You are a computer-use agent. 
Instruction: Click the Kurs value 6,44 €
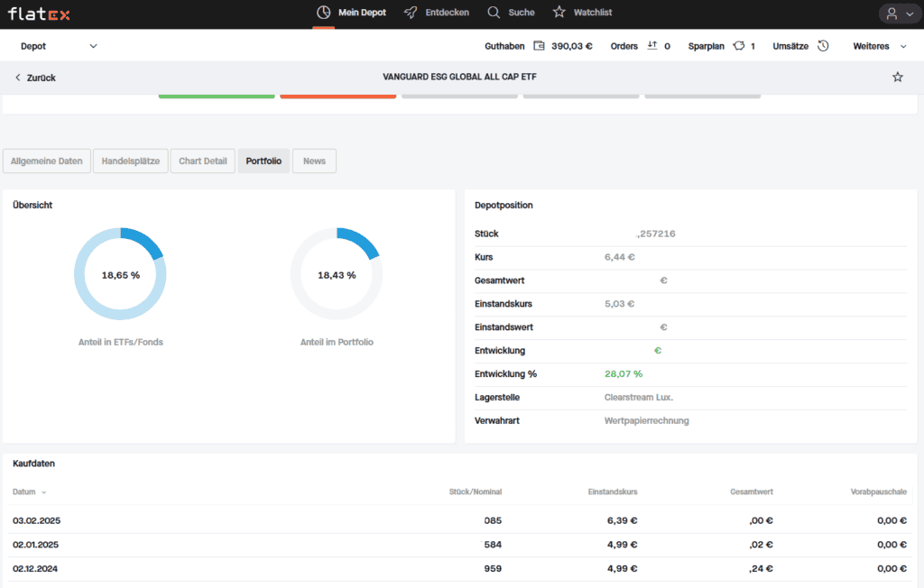[x=619, y=257]
